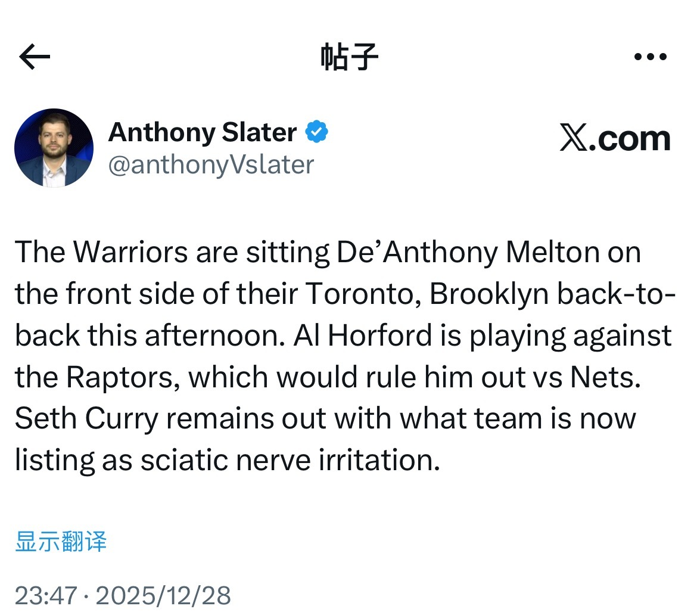Open the @anthonyVslater handle
This screenshot has height=612, width=700.
pos(211,165)
